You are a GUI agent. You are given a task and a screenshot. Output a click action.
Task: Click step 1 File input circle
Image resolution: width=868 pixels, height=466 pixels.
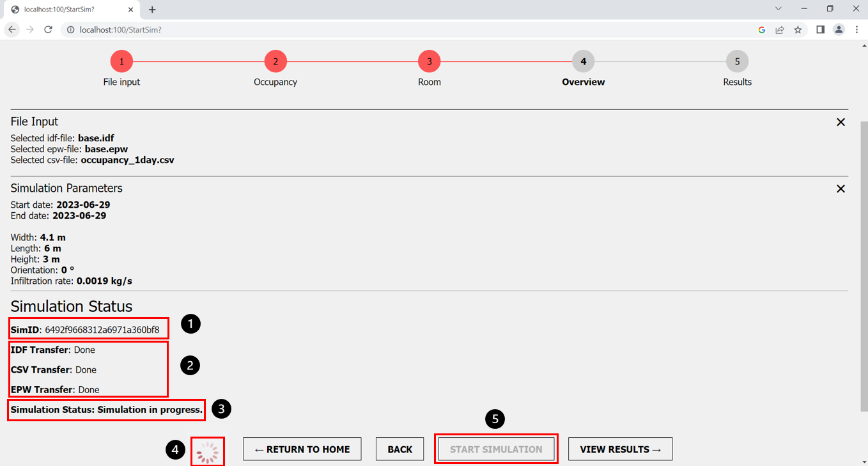click(x=121, y=61)
